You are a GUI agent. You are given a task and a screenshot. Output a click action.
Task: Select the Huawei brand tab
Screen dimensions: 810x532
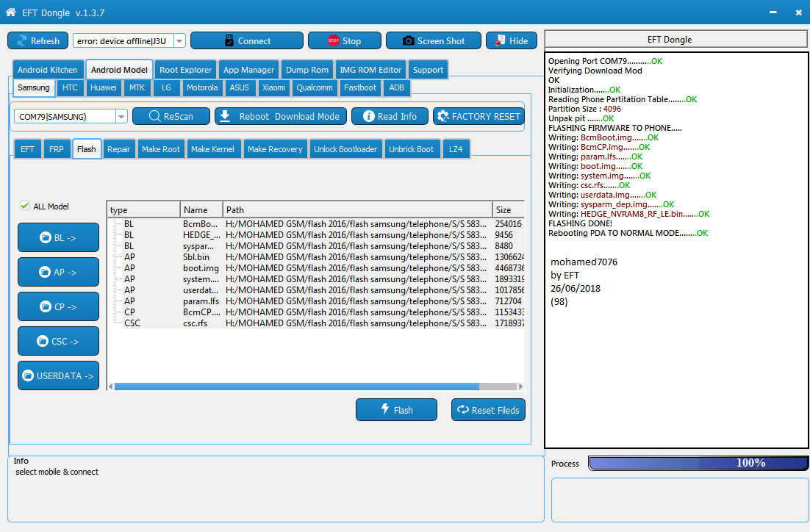104,87
